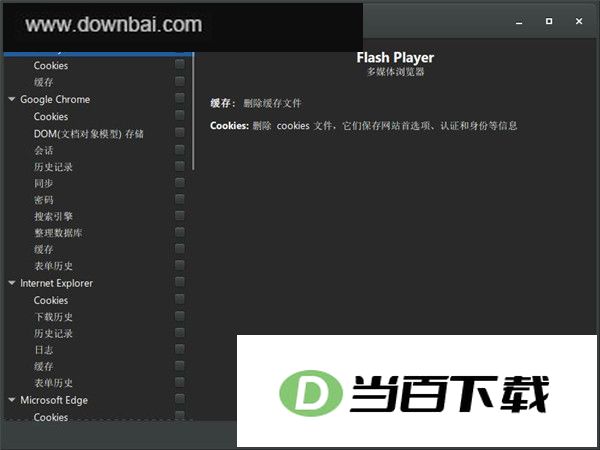Viewport: 600px width, 450px height.
Task: Collapse the Microsoft Edge group arrow
Action: pos(12,400)
